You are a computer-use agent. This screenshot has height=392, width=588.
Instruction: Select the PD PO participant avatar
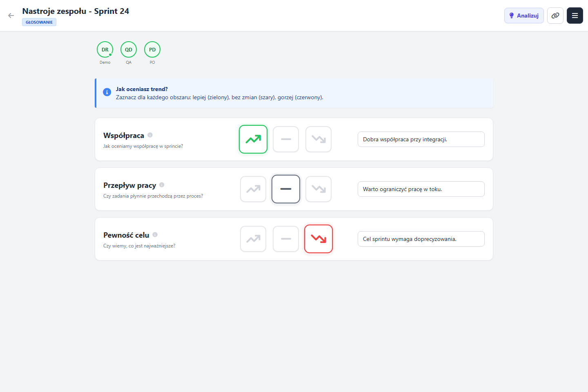tap(152, 49)
